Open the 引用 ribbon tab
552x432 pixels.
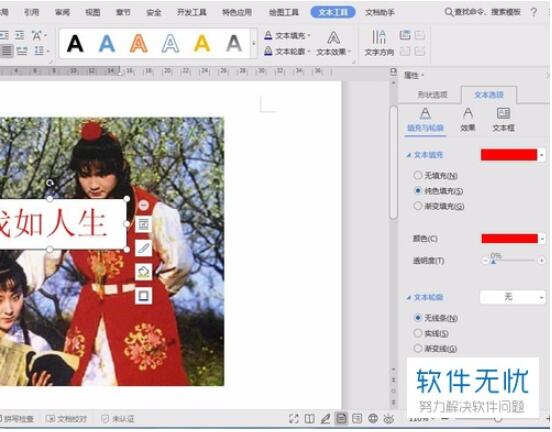[31, 12]
